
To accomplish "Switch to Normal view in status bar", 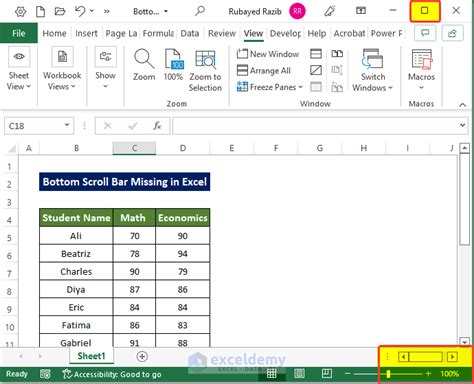I will [x=271, y=374].
